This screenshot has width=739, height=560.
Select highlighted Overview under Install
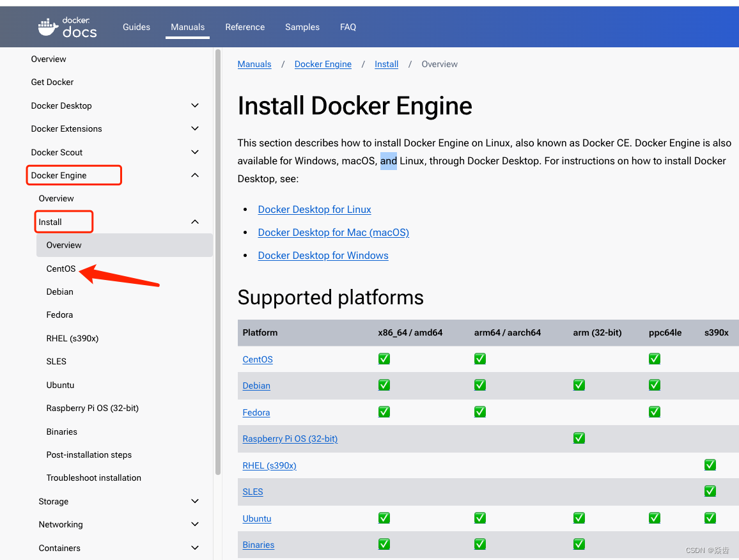(125, 245)
